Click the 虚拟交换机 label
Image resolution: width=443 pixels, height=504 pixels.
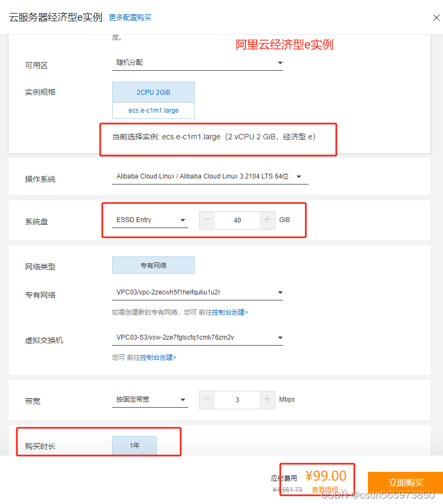click(44, 340)
